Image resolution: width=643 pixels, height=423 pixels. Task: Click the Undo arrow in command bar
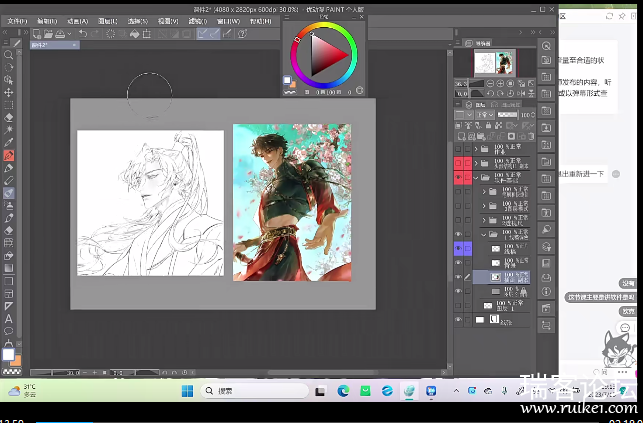point(83,34)
